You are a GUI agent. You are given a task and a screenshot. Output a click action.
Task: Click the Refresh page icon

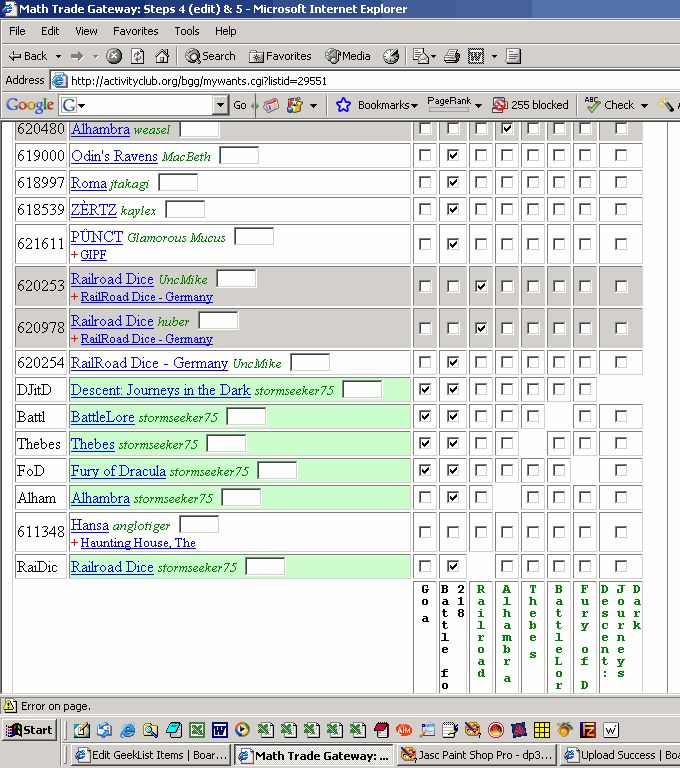tap(137, 56)
